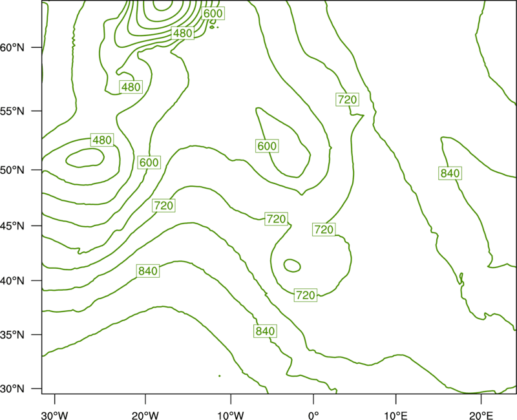Viewport: 517px width, 420px height.
Task: Click the 840 contour label near 16°E, 50°N
Action: click(x=450, y=173)
